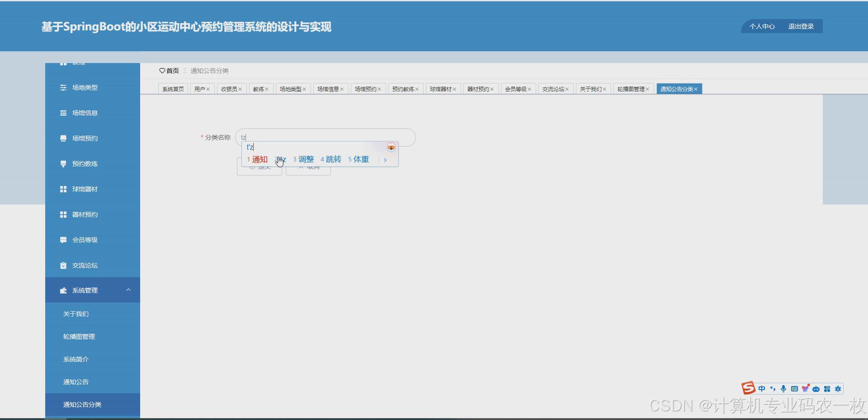The height and width of the screenshot is (420, 868).
Task: Choose candidate 1 通知
Action: (257, 159)
